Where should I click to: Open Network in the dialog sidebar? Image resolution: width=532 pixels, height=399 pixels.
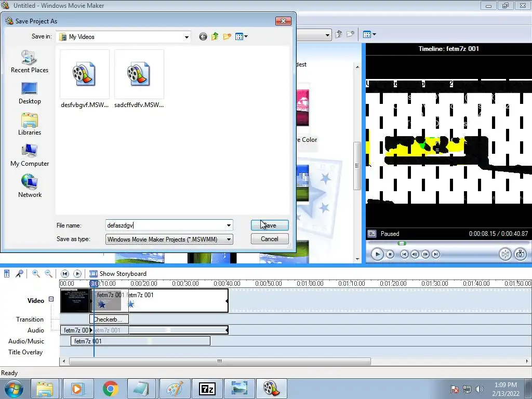pos(30,187)
